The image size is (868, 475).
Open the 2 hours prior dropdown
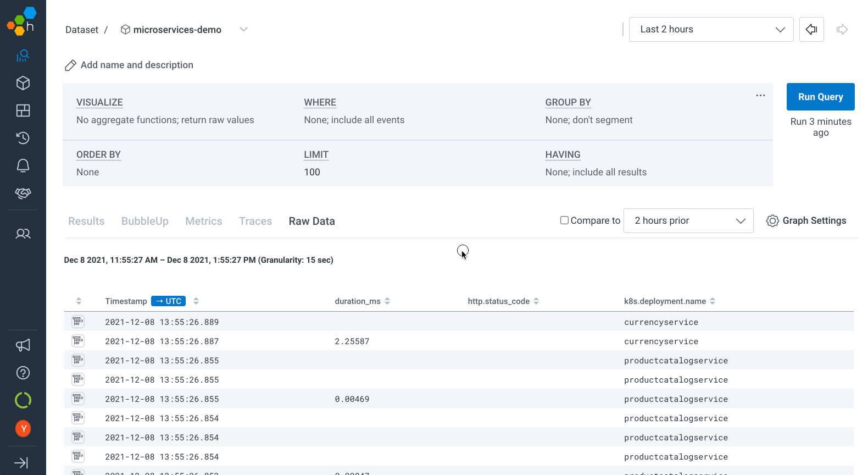point(688,220)
